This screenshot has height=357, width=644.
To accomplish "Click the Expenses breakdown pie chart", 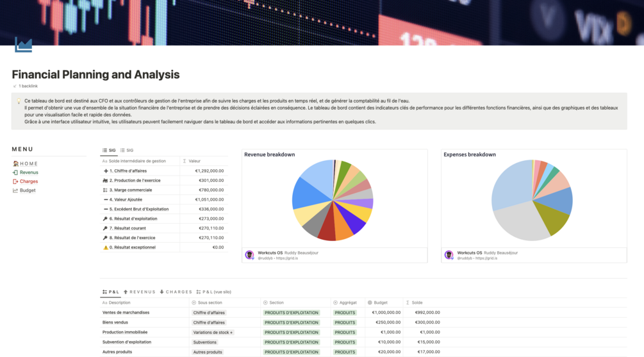I will click(x=532, y=200).
